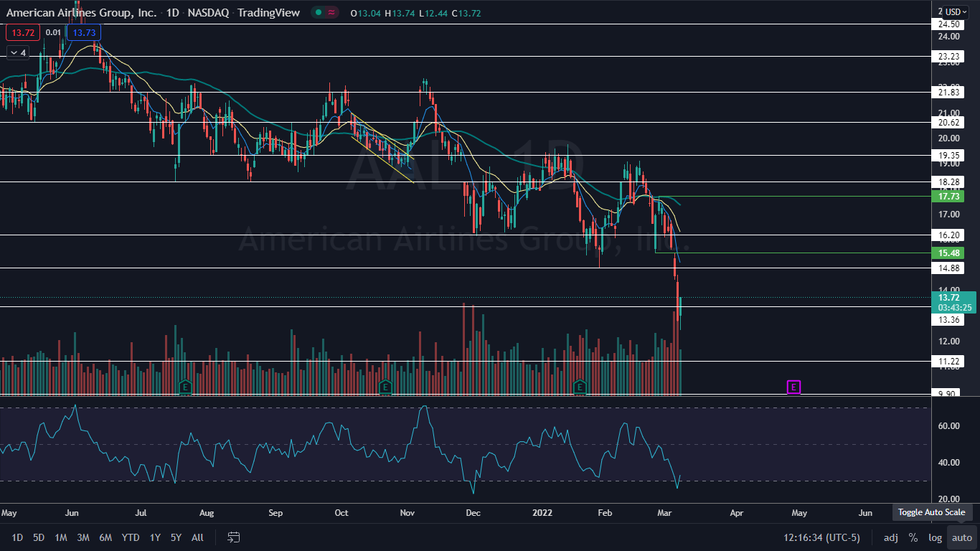Click the 23.23 horizontal level label

tap(949, 55)
